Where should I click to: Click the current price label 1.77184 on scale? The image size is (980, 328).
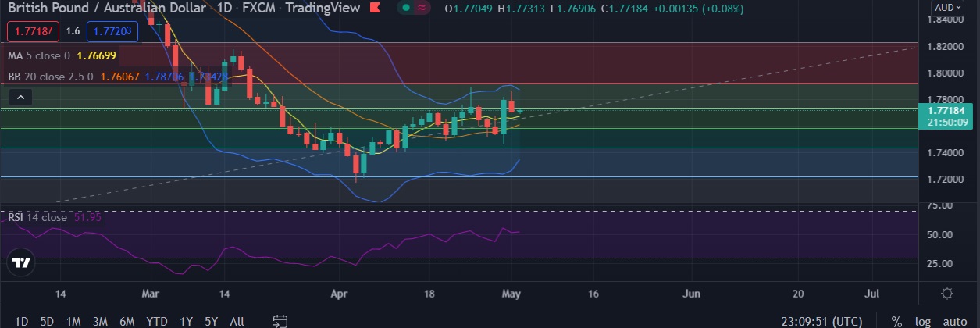tap(948, 111)
